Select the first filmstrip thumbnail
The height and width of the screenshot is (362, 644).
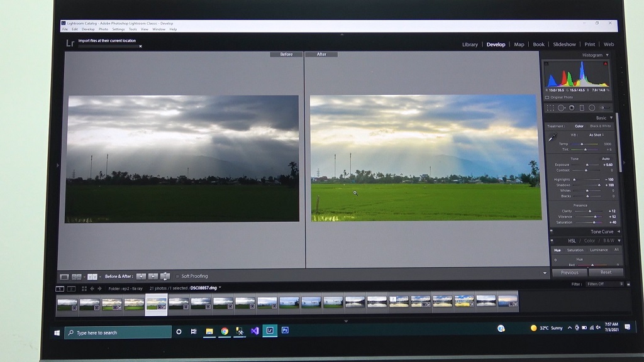(67, 305)
